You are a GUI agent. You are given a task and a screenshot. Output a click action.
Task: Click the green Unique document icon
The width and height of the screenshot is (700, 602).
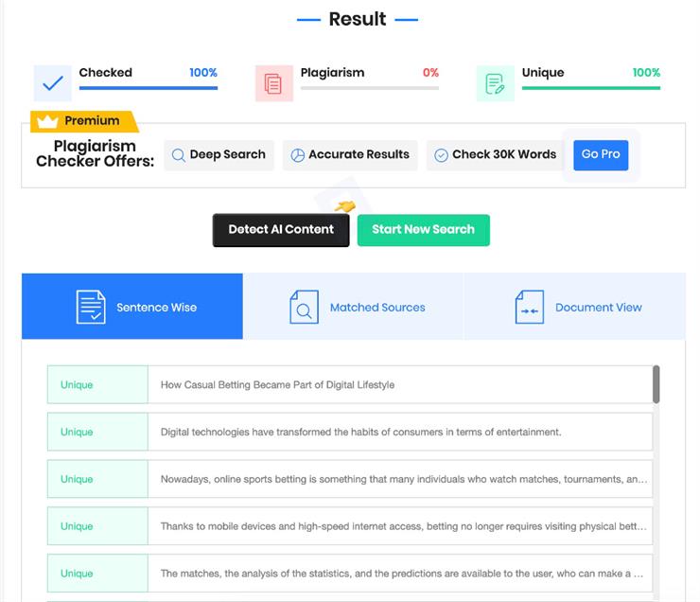495,83
